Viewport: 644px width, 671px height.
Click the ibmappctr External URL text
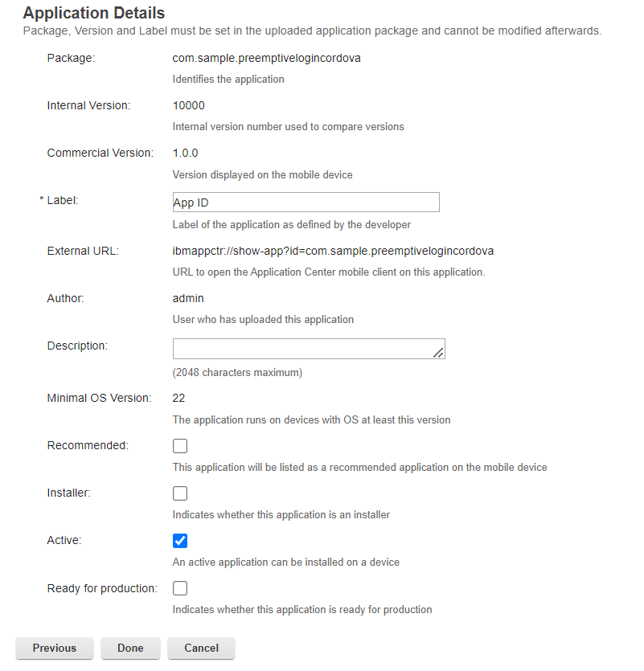[x=333, y=251]
